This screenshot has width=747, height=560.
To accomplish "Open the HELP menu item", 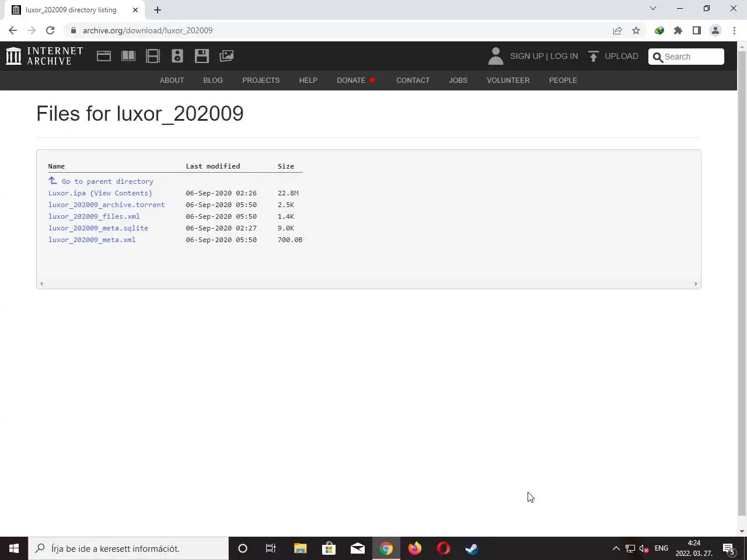I will pos(308,80).
